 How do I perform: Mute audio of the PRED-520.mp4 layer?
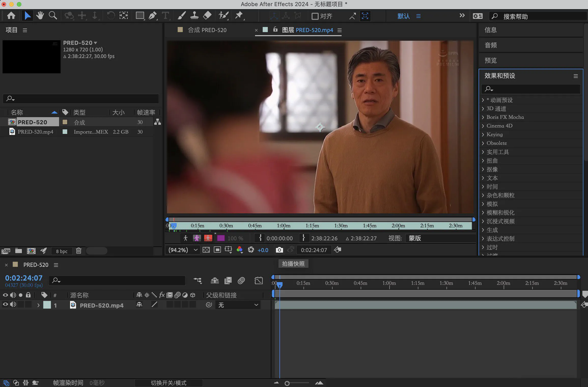pyautogui.click(x=13, y=305)
